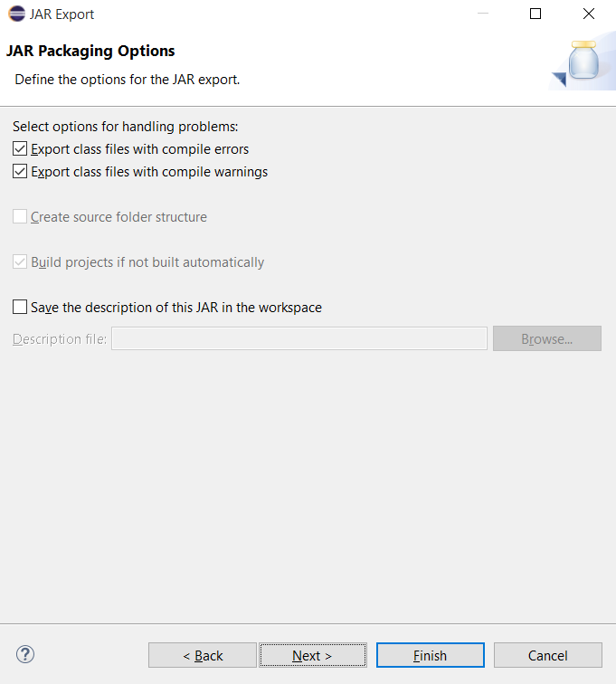The height and width of the screenshot is (684, 616).
Task: Toggle Export class files with compile warnings
Action: coord(21,172)
